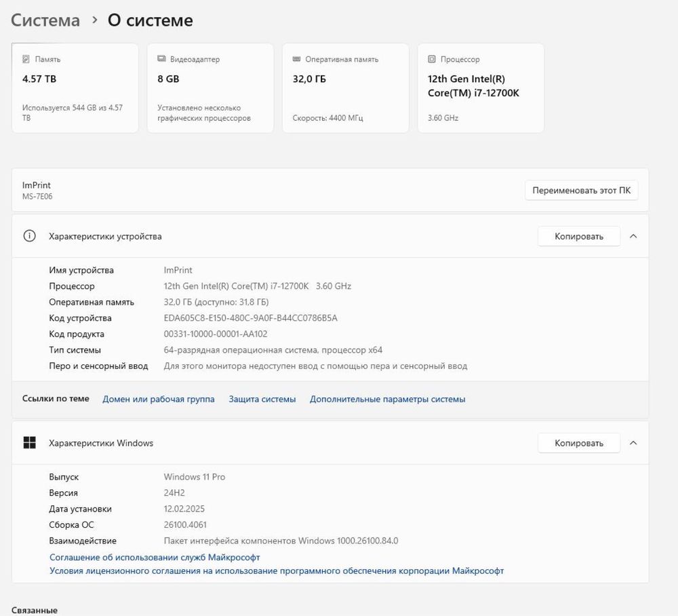This screenshot has width=678, height=616.
Task: Click the info icon beside Характеристики устройства
Action: tap(29, 236)
